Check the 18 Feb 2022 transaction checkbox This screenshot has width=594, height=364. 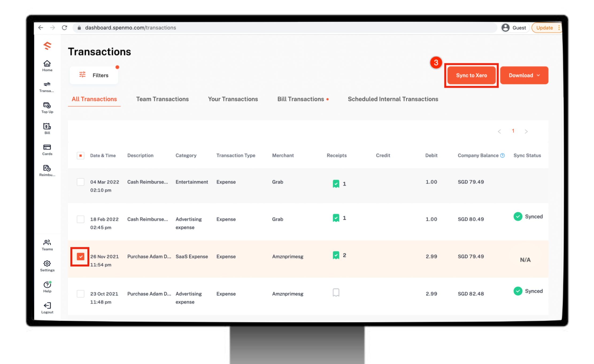point(80,219)
